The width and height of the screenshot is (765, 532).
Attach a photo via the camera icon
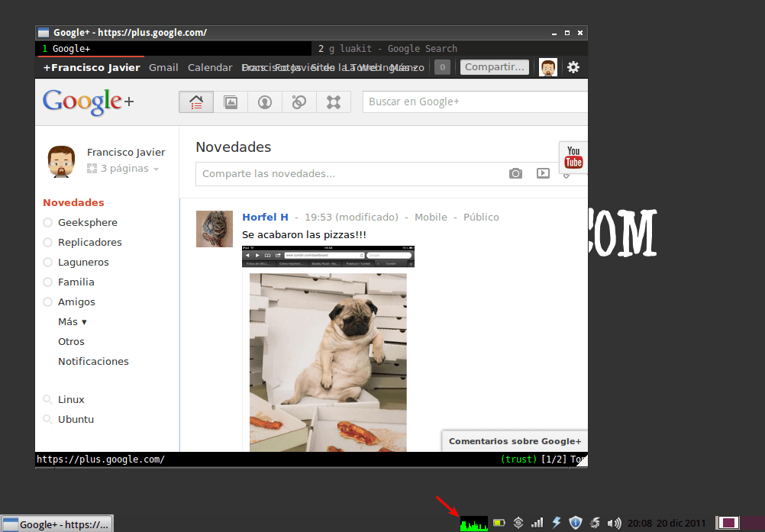515,173
